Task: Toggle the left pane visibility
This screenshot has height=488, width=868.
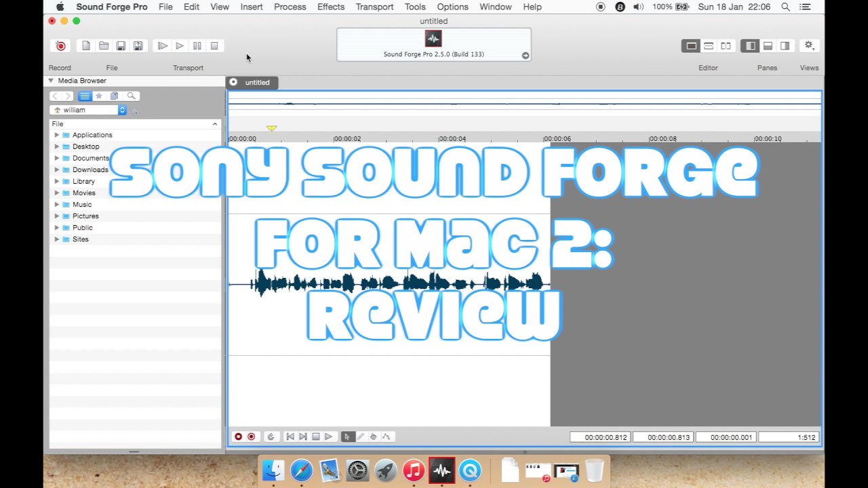Action: pyautogui.click(x=750, y=46)
